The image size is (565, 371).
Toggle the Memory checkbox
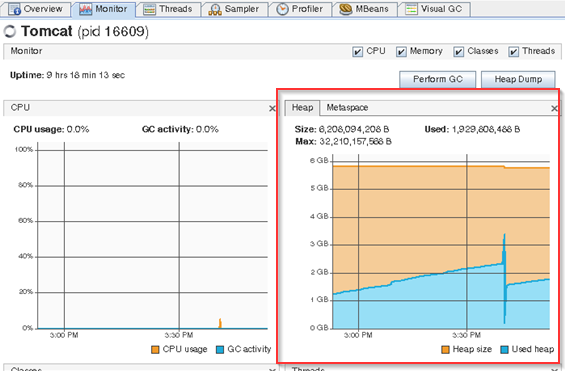[x=401, y=52]
